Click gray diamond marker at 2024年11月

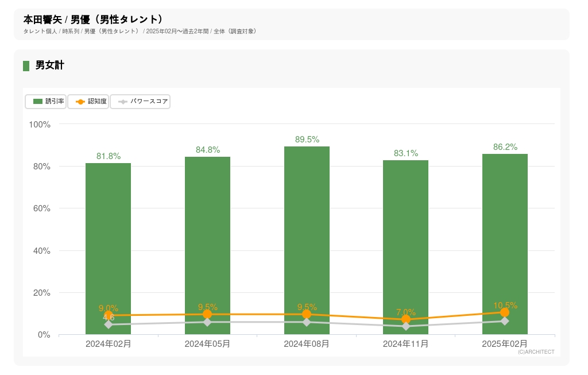[406, 326]
